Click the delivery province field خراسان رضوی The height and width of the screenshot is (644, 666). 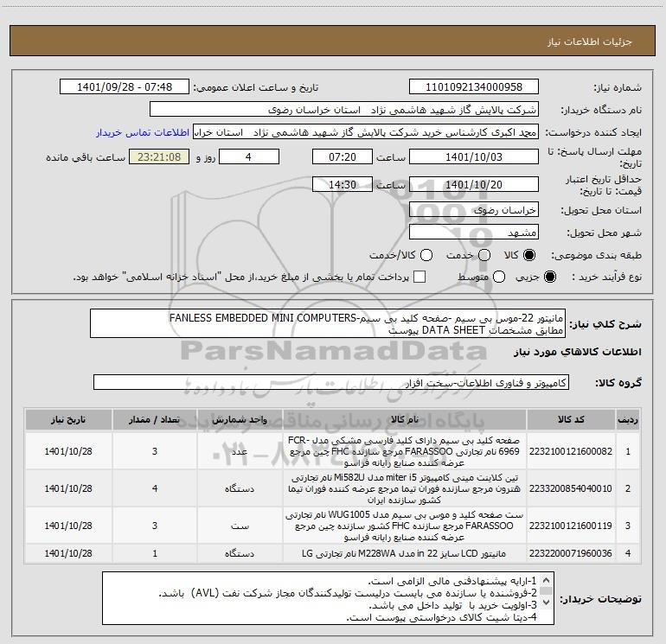pos(474,210)
